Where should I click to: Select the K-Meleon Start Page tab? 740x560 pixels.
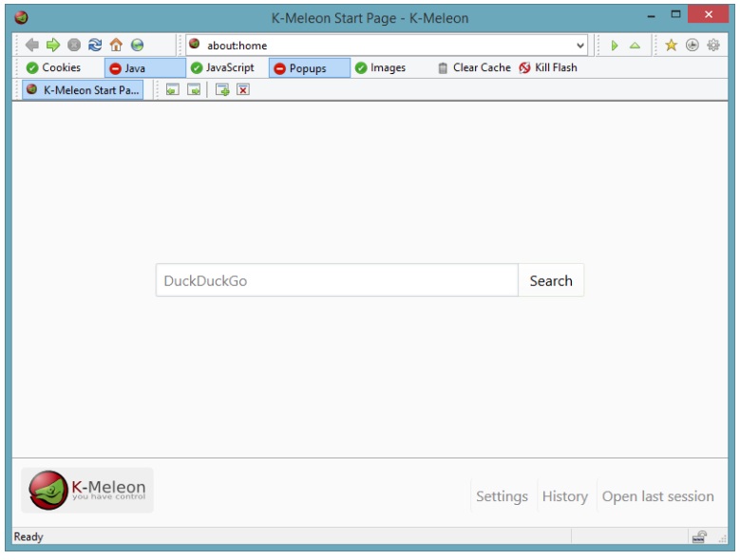point(83,90)
